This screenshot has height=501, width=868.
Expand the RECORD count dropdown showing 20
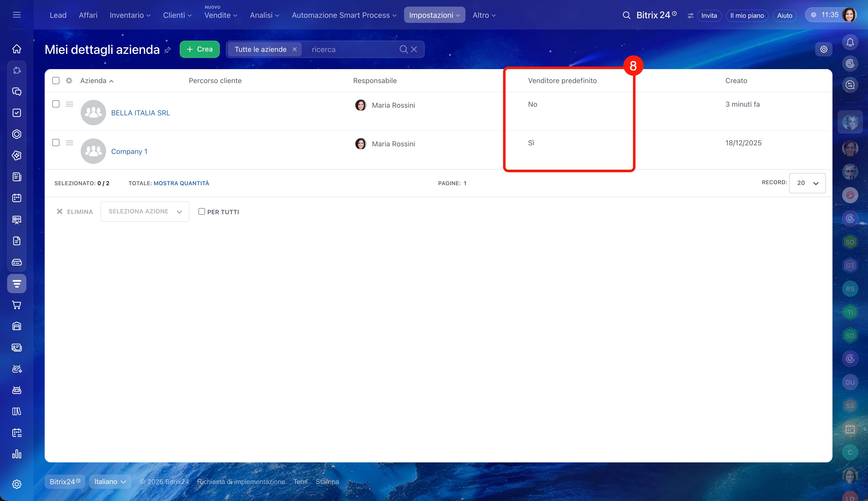(807, 183)
